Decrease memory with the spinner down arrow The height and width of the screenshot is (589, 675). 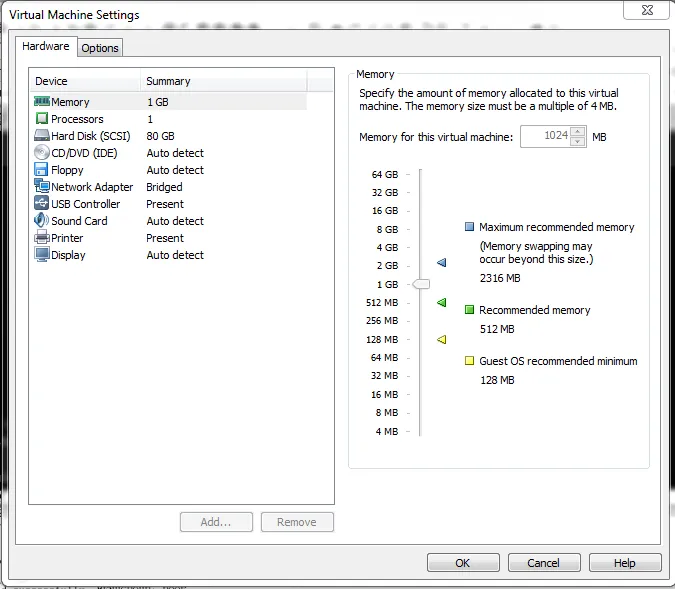click(x=578, y=142)
